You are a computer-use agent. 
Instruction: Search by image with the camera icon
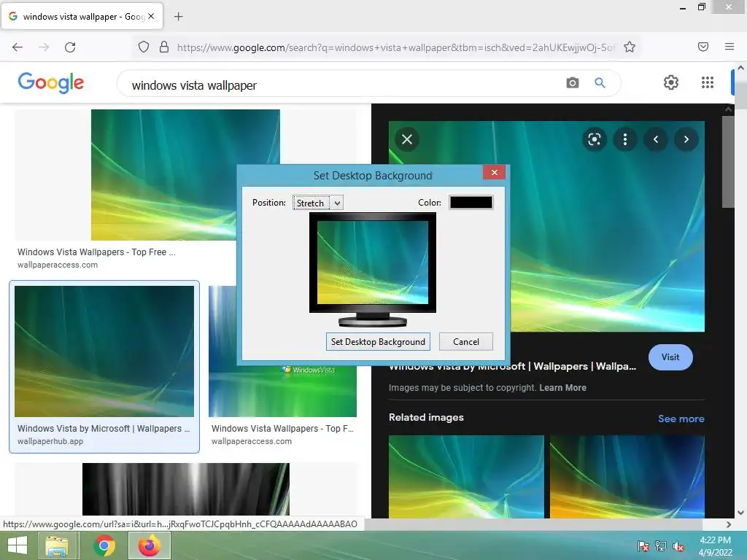click(x=573, y=83)
